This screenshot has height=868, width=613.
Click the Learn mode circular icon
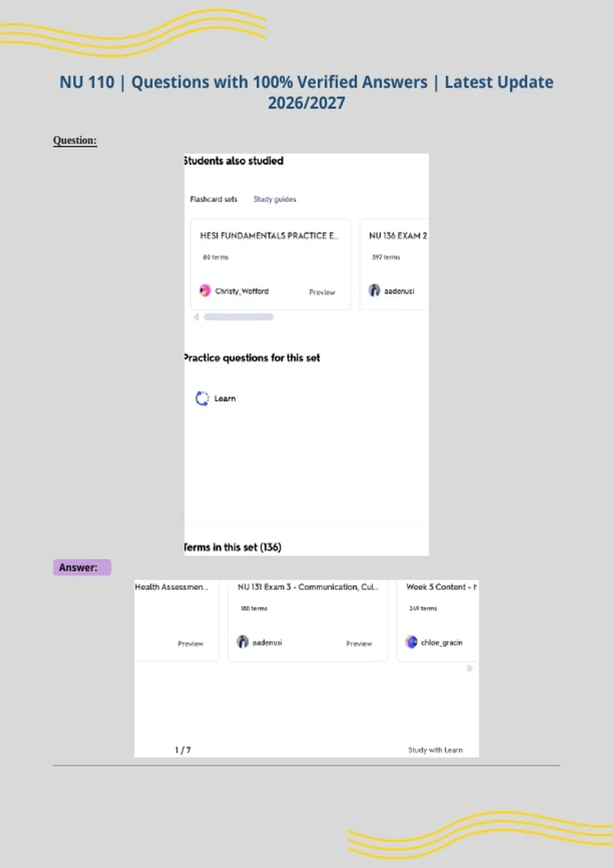pyautogui.click(x=202, y=398)
